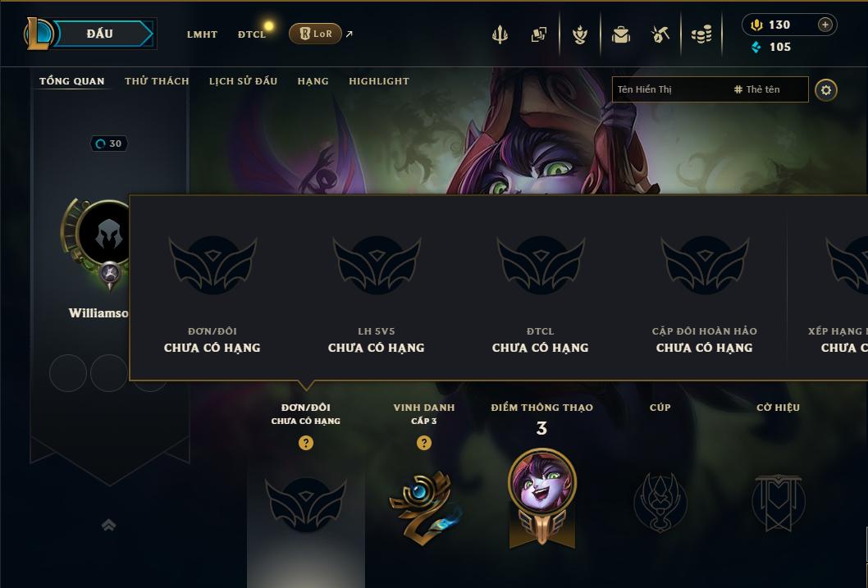
Task: Click the emblem icon beside the backpack
Action: 579,34
